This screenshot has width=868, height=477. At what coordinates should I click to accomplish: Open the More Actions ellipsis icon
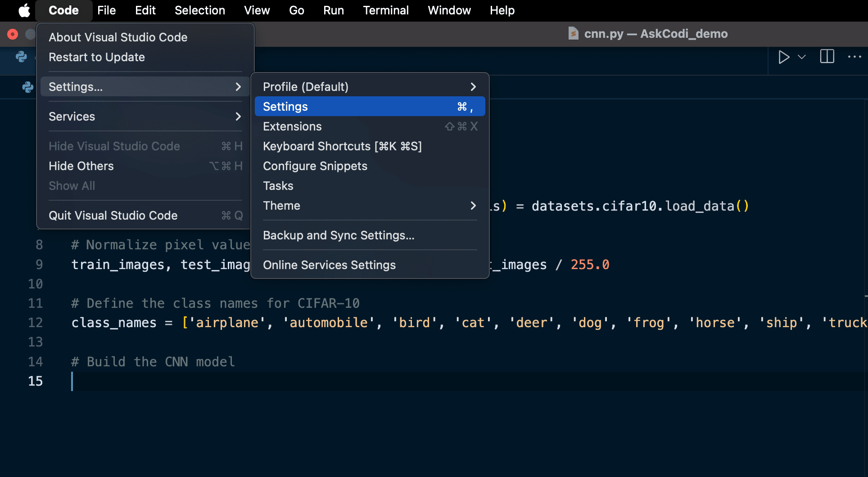coord(854,57)
